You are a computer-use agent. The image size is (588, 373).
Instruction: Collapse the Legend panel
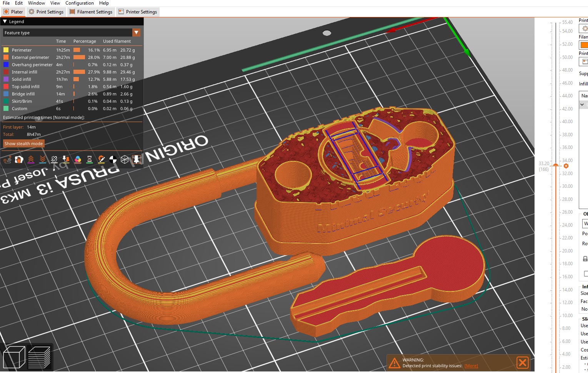5,22
